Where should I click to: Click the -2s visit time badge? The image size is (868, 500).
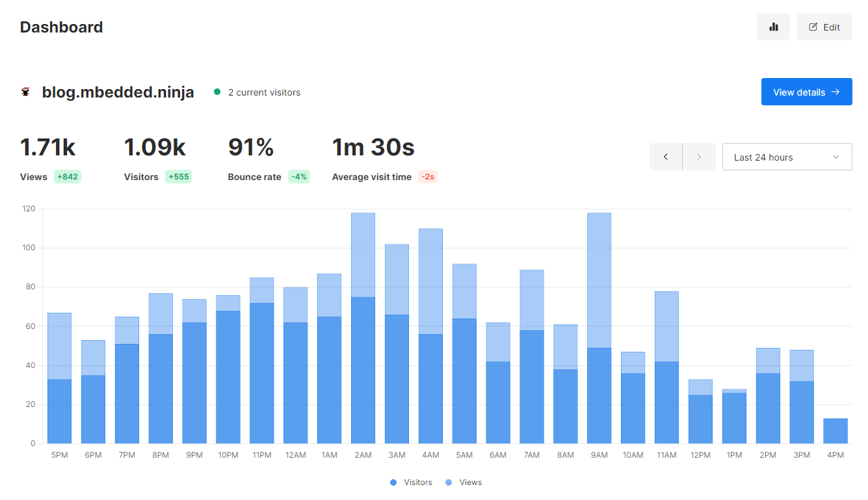pos(427,177)
